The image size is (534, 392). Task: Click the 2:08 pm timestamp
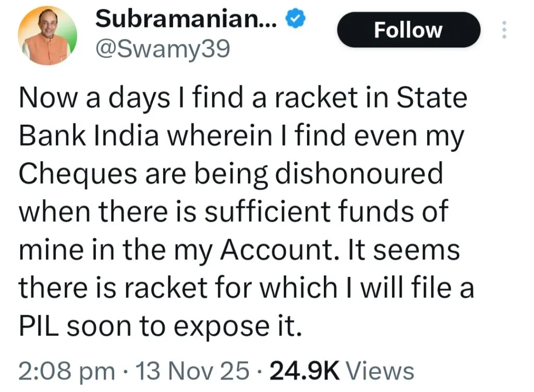66,371
